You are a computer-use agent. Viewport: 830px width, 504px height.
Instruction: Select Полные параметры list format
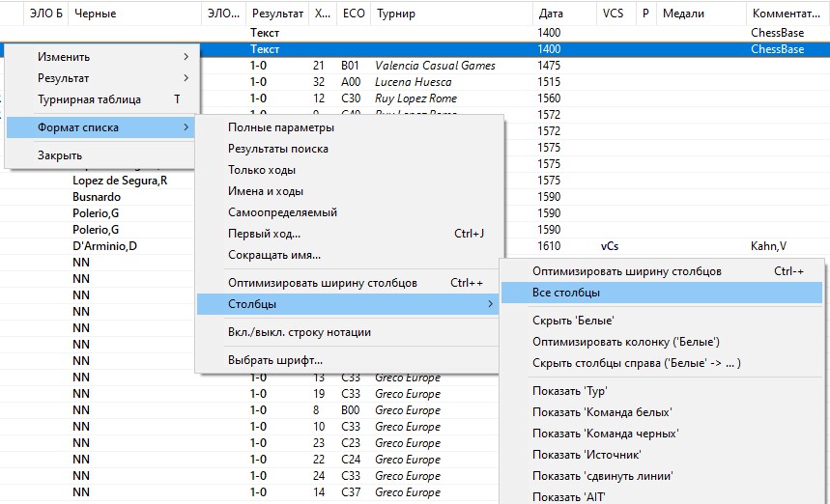348,127
